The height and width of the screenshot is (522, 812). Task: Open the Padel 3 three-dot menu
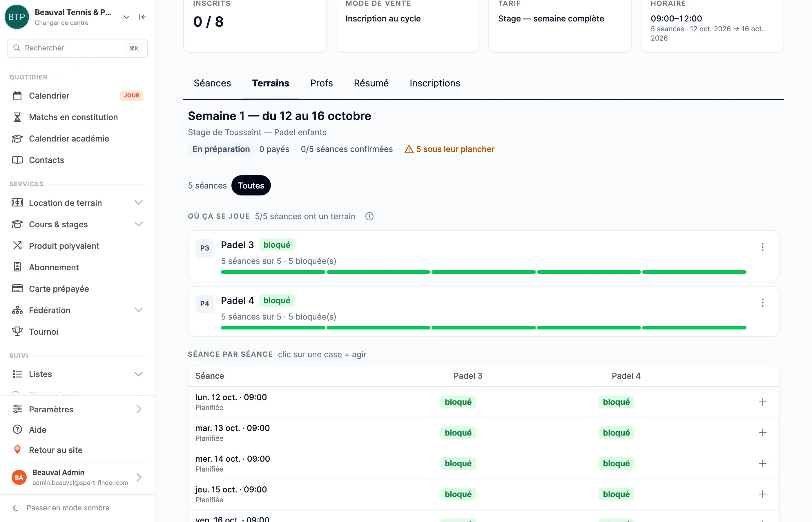(x=762, y=247)
